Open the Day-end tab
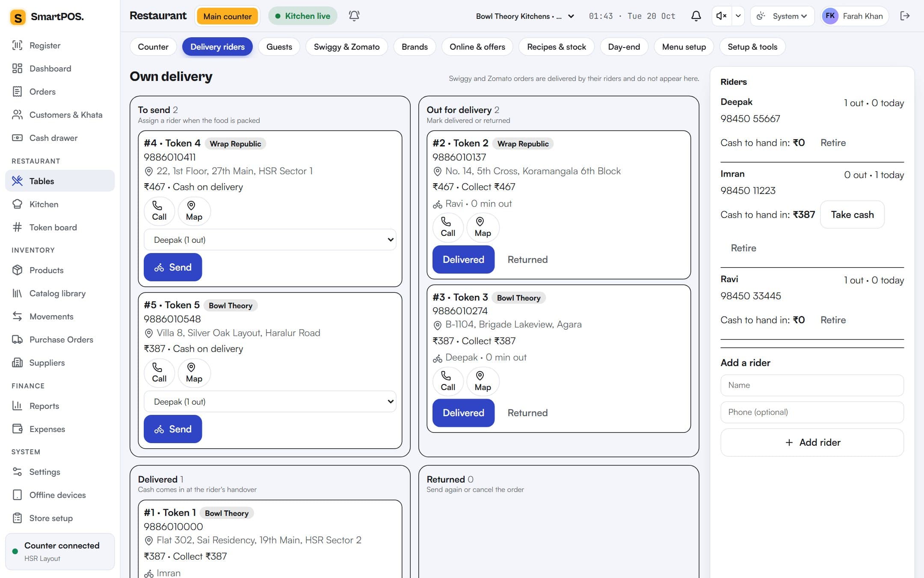 tap(624, 47)
